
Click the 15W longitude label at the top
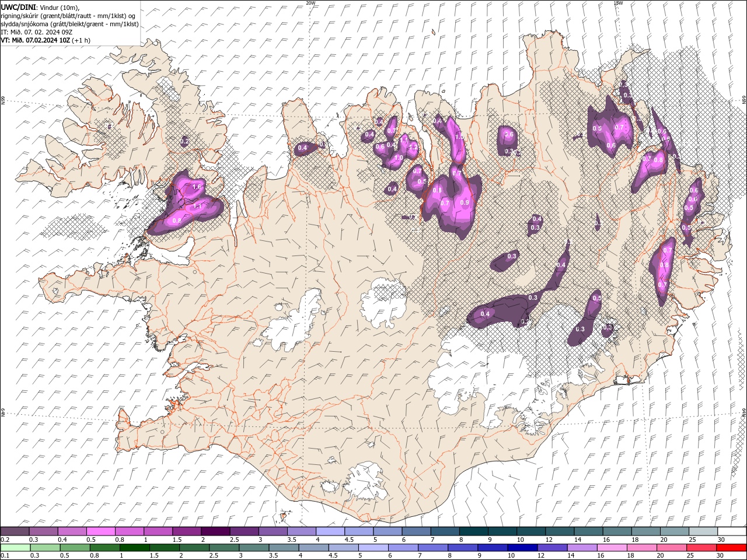618,3
